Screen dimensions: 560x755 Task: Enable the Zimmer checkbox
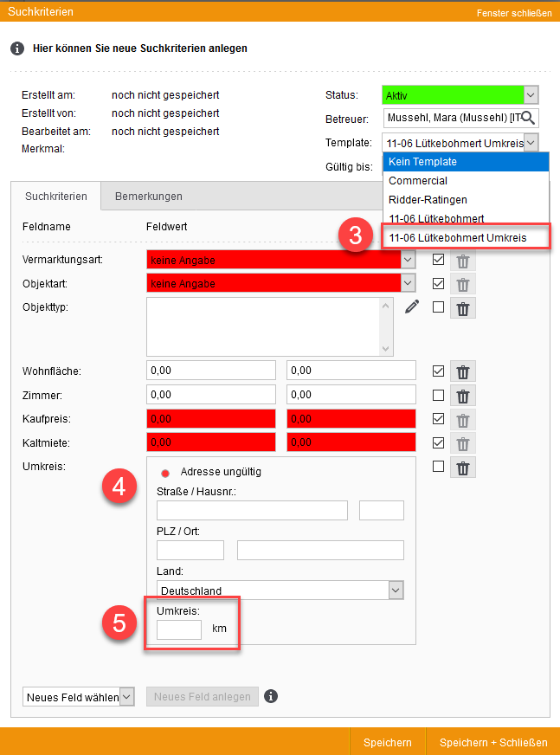439,396
